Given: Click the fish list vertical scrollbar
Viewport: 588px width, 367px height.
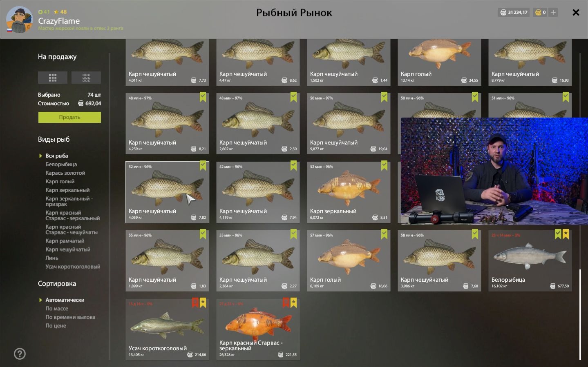Looking at the screenshot, I should [580, 314].
